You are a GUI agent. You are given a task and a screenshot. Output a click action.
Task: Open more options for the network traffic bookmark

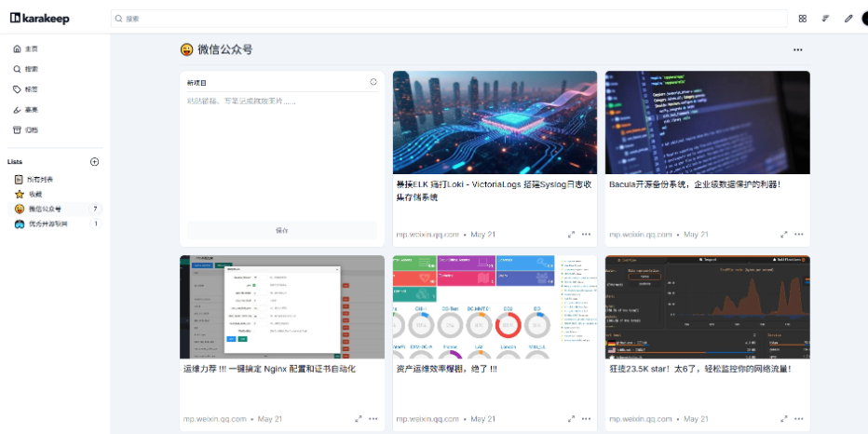tap(798, 419)
